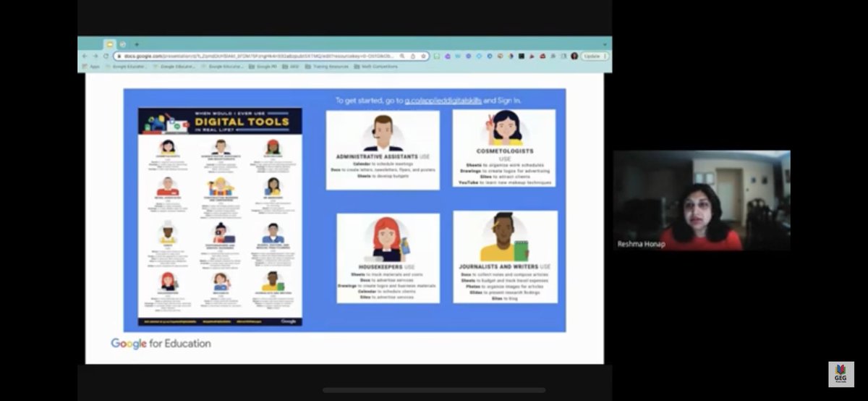This screenshot has width=868, height=401.
Task: Click the "Sites to blog" line
Action: point(505,298)
